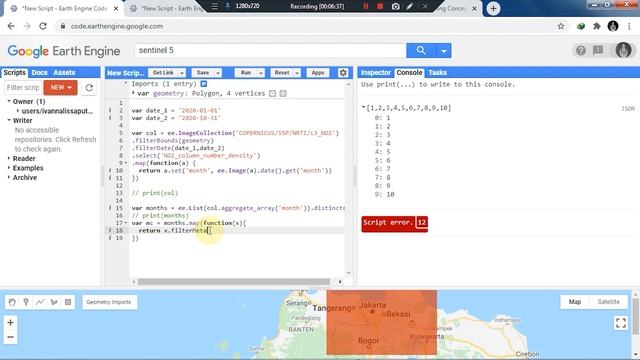Collapse the Writer tree node

(x=9, y=120)
